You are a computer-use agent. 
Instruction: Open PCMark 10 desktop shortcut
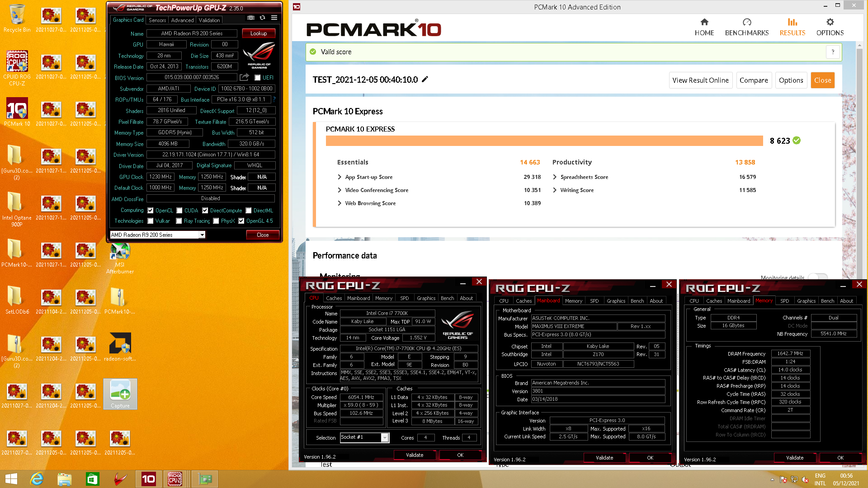point(17,112)
